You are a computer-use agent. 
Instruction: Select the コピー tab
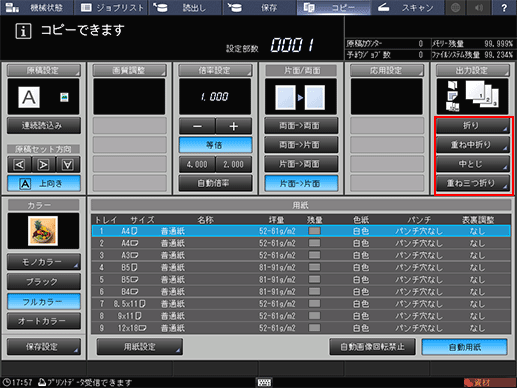[333, 7]
